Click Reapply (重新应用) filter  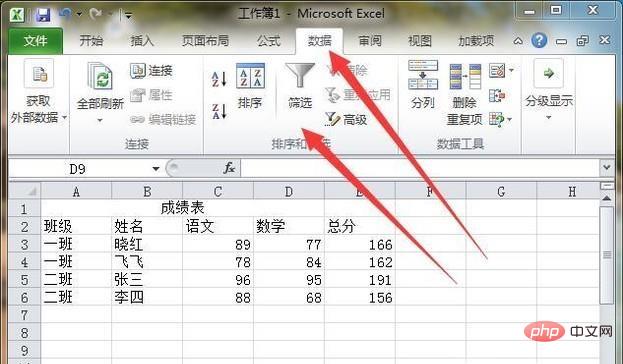pos(357,95)
